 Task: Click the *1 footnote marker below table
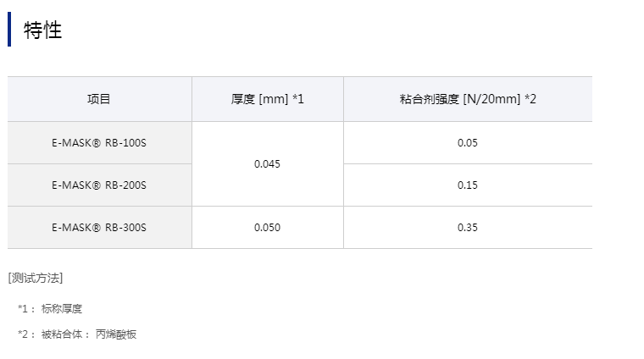24,309
